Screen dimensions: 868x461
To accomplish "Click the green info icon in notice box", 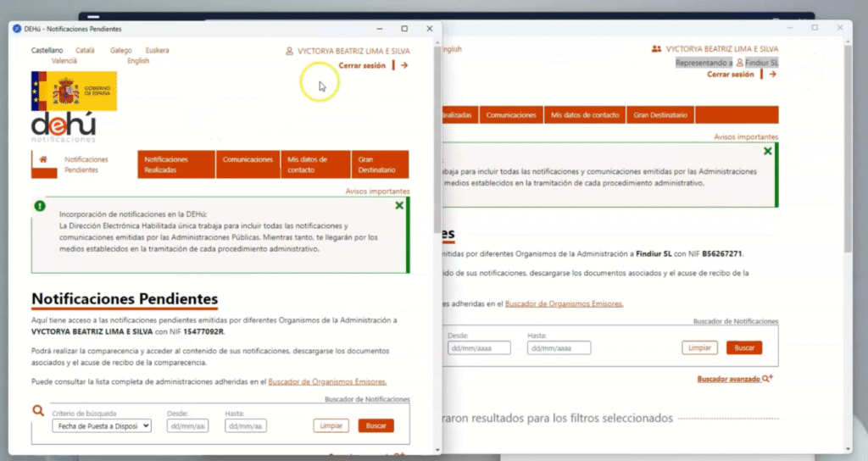I will coord(40,206).
